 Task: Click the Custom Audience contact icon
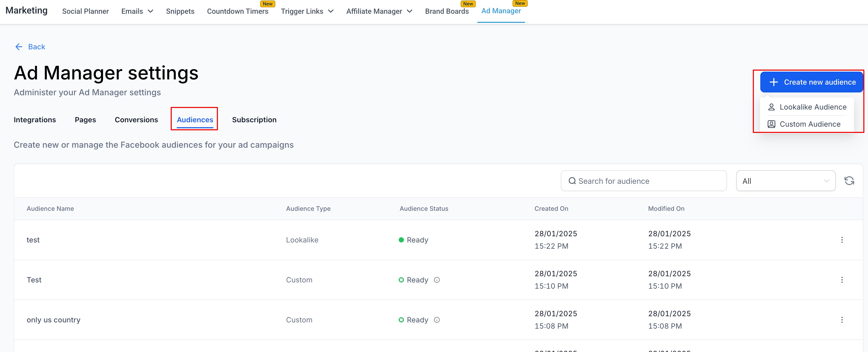(x=771, y=124)
